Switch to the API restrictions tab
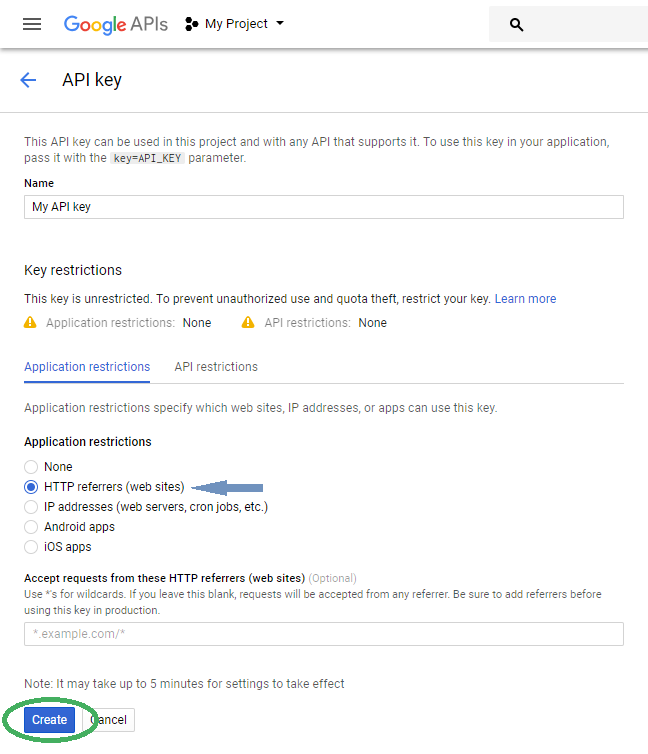This screenshot has width=648, height=754. coord(216,367)
